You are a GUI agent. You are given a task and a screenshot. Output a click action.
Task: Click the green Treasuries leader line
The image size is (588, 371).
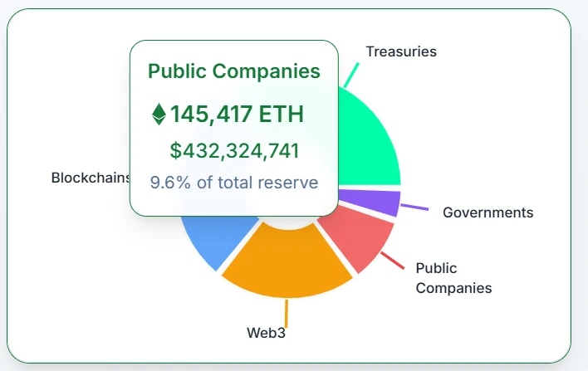click(x=352, y=74)
